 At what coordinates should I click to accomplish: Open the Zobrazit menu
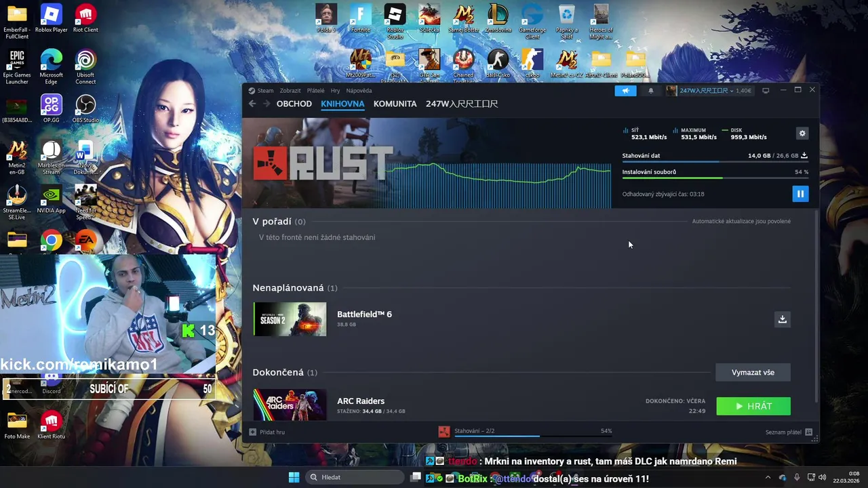290,90
